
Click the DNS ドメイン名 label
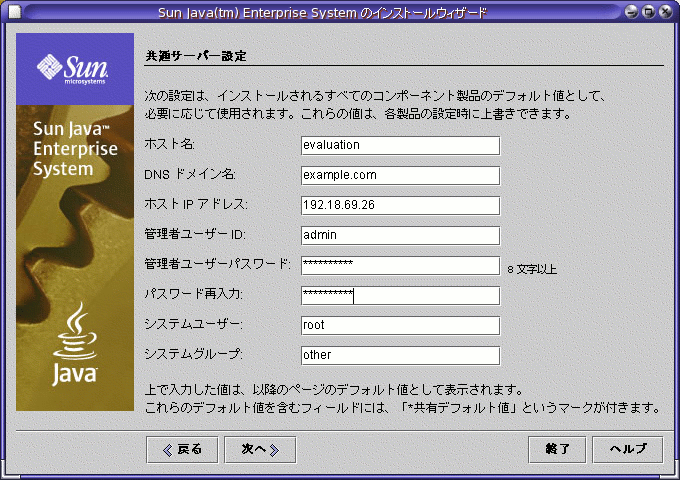pyautogui.click(x=190, y=174)
